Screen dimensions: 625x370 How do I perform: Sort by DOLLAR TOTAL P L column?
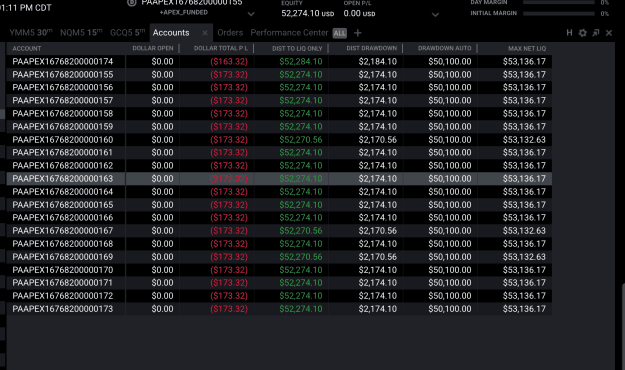click(220, 48)
